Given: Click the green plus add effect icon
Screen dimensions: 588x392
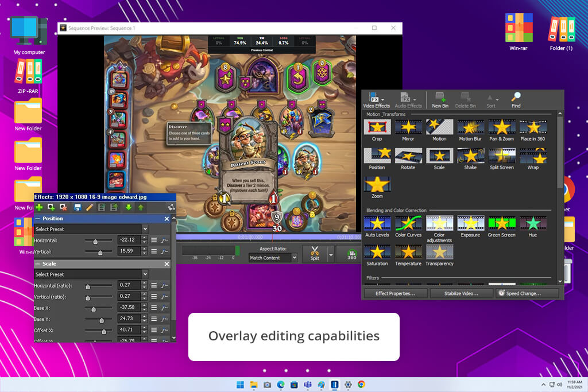Looking at the screenshot, I should pyautogui.click(x=39, y=207).
